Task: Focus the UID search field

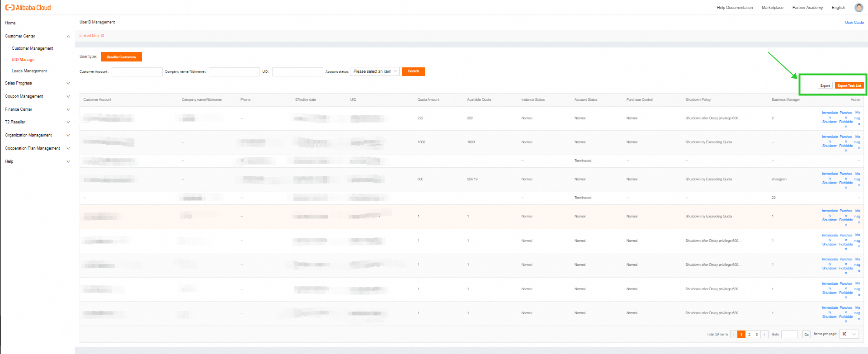Action: point(297,72)
